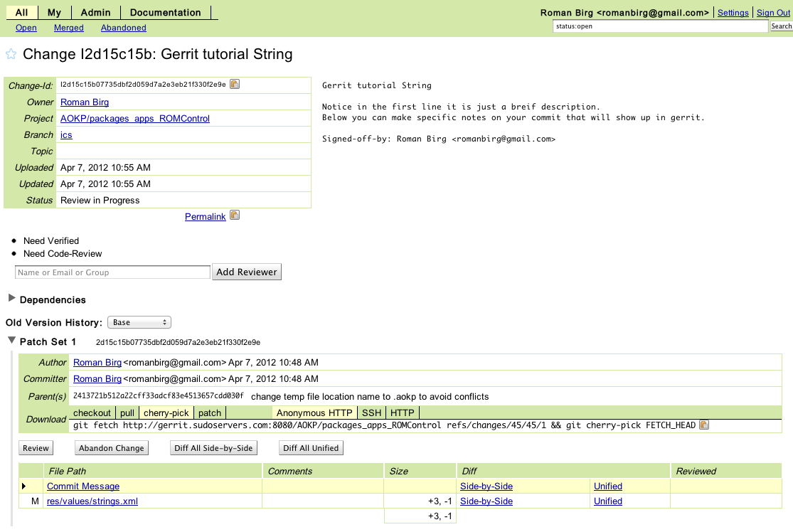The image size is (793, 532).
Task: Focus the Name or Email reviewer field
Action: (x=112, y=272)
